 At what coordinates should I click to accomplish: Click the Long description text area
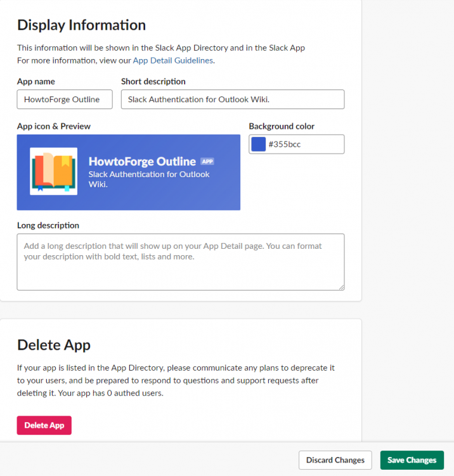pyautogui.click(x=181, y=262)
